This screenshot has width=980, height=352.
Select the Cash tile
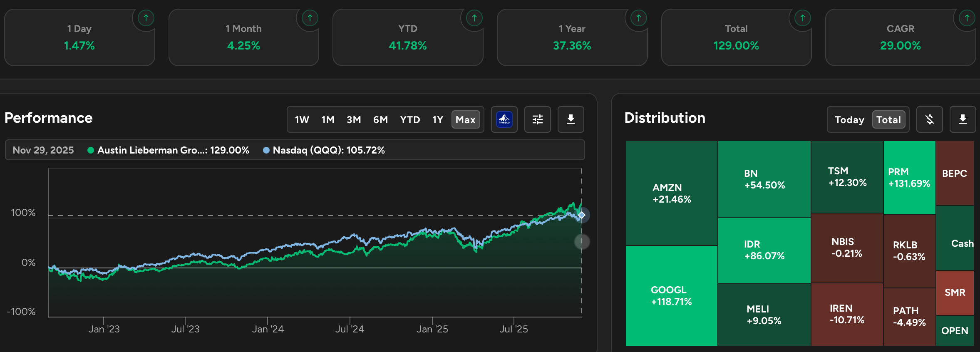click(x=955, y=238)
